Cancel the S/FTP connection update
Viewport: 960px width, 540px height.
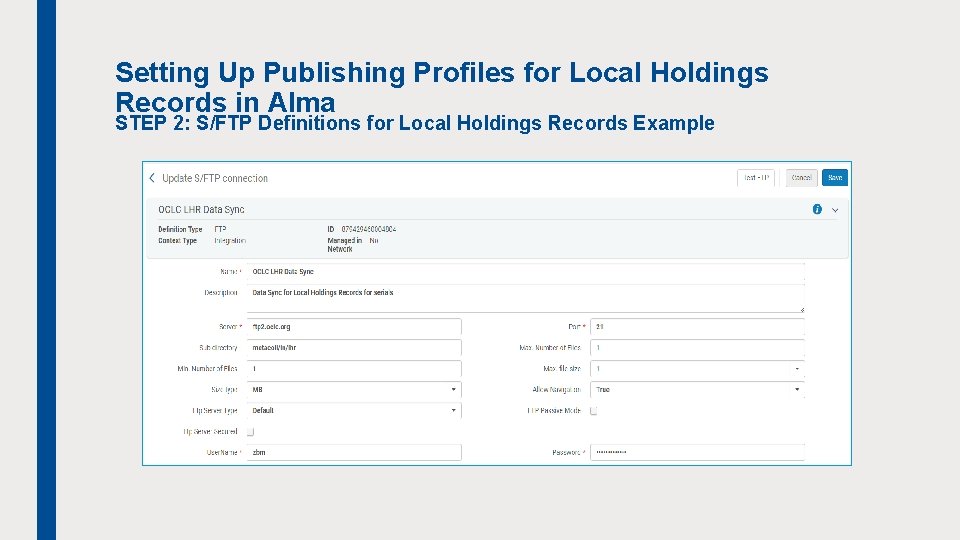[801, 178]
